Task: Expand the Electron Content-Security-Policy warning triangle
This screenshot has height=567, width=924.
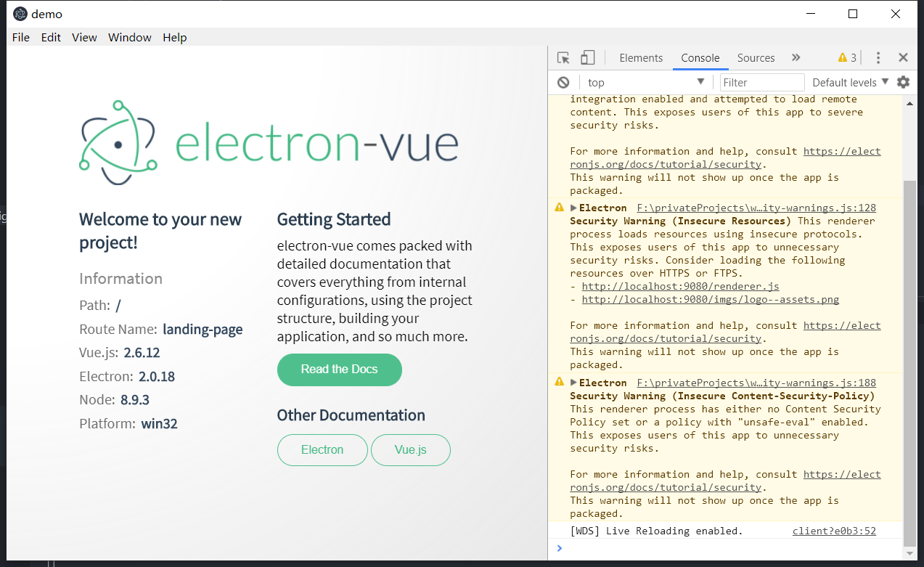Action: point(573,383)
